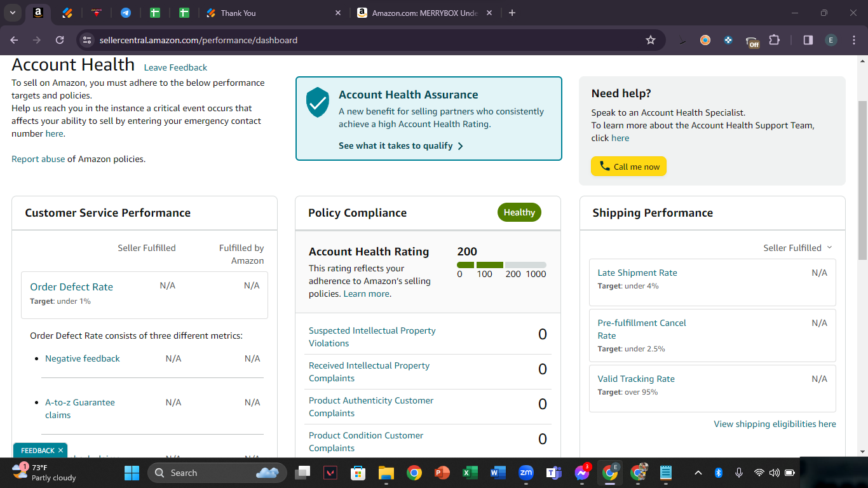Open the second pinned green sheets tab
This screenshot has height=488, width=868.
pyautogui.click(x=184, y=13)
